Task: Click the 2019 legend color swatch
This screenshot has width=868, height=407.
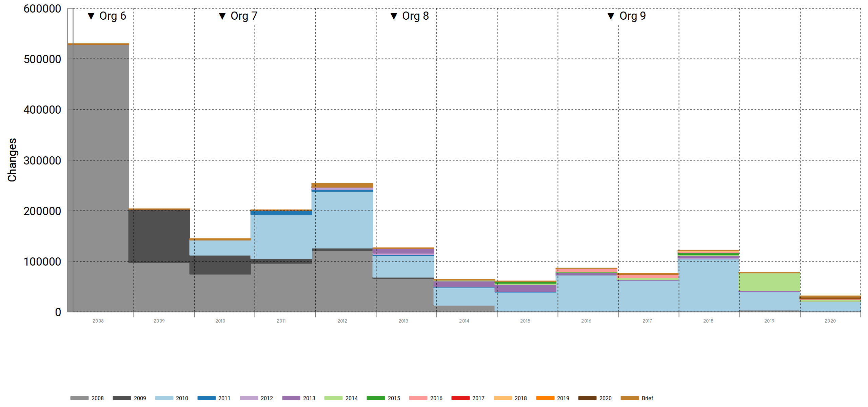Action: point(545,398)
